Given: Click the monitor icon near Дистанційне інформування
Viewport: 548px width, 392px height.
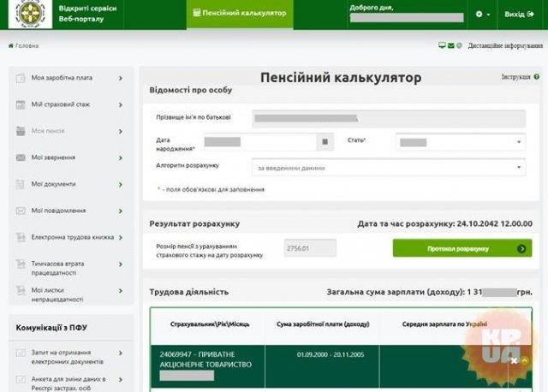Looking at the screenshot, I should (x=442, y=45).
